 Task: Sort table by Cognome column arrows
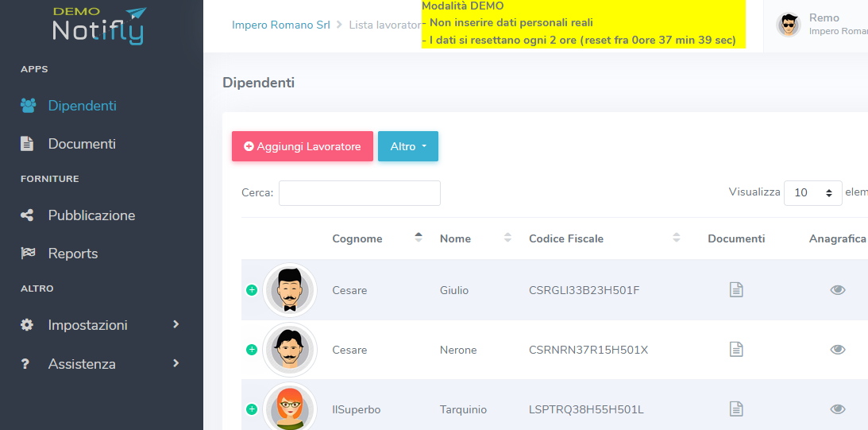click(419, 238)
